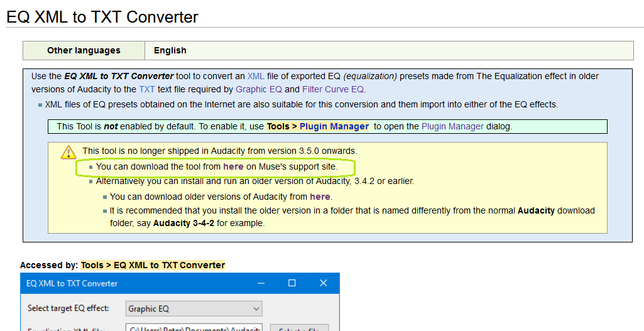644x331 pixels.
Task: Close the EQ XML to TXT Converter dialog
Action: [323, 283]
